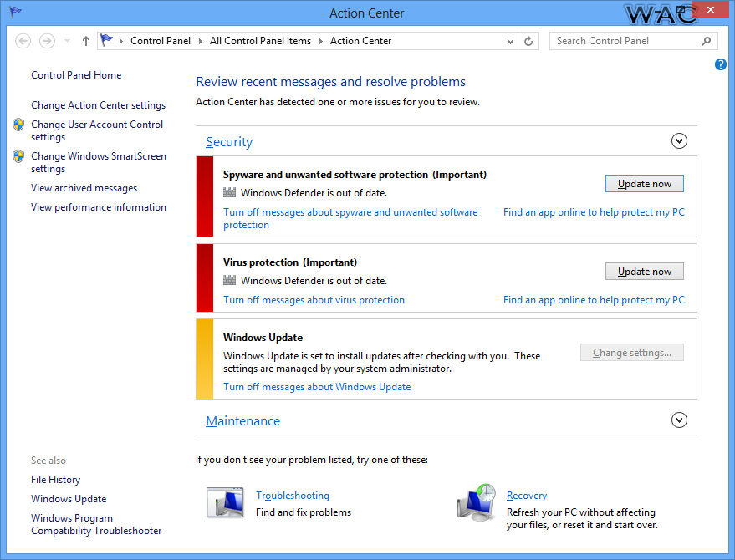This screenshot has width=735, height=560.
Task: Open Change User Account Control settings
Action: tap(96, 130)
